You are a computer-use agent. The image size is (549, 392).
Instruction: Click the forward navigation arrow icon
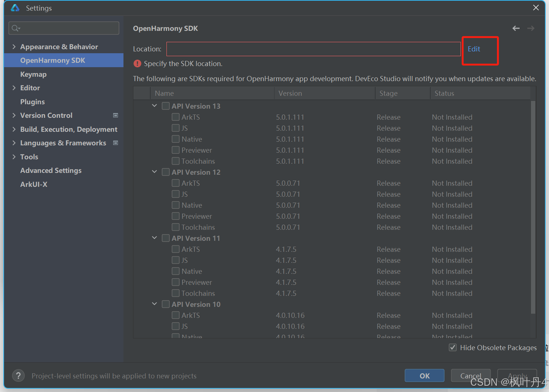pyautogui.click(x=531, y=28)
